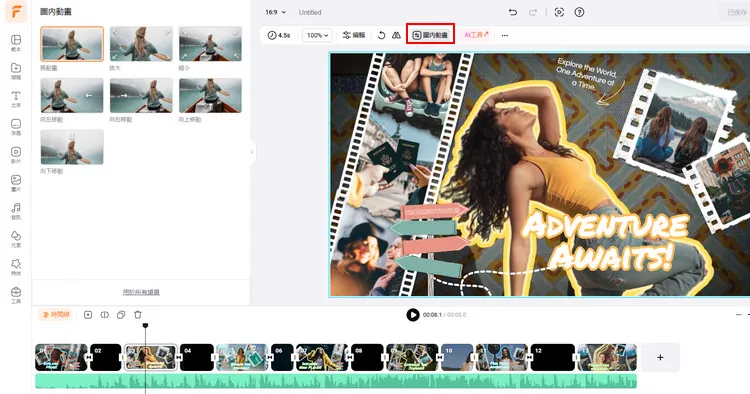Select the move-up animation thumbnail
The width and height of the screenshot is (750, 394).
coord(210,96)
